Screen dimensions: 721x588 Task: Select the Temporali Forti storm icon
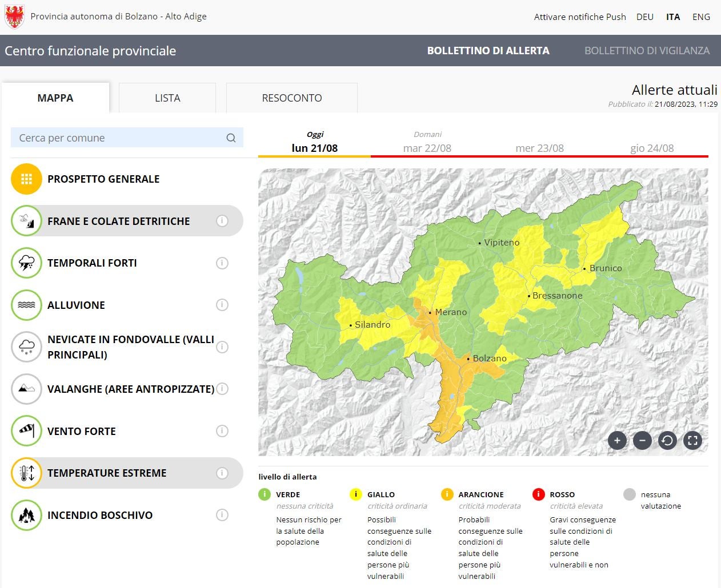pyautogui.click(x=26, y=263)
